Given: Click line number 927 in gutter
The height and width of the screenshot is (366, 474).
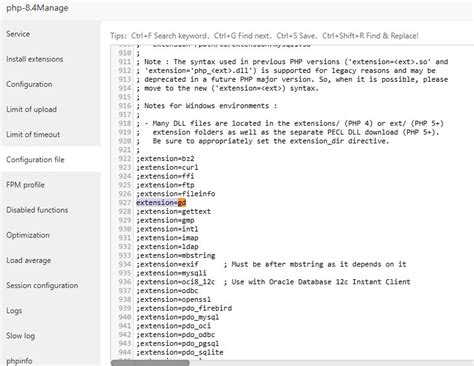Looking at the screenshot, I should point(125,203).
